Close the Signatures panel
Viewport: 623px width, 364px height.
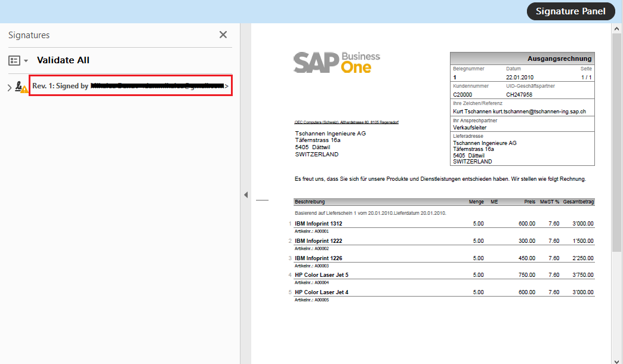[223, 35]
